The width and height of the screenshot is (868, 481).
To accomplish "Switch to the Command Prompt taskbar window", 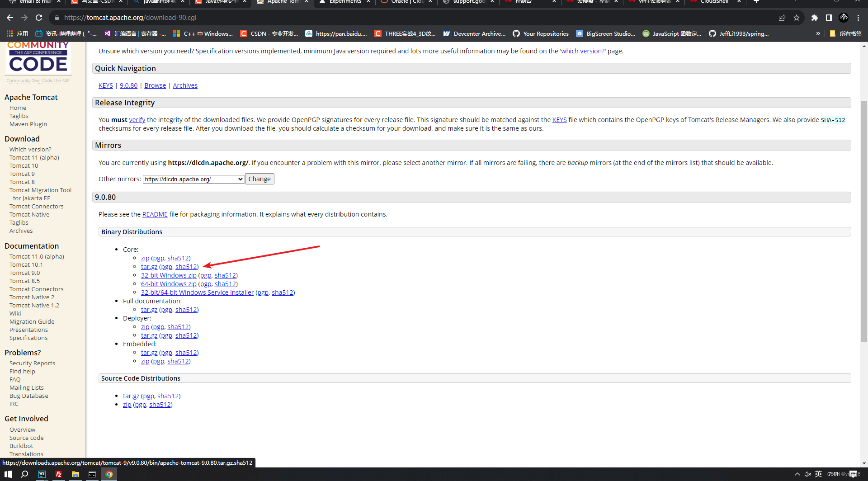I will click(92, 474).
